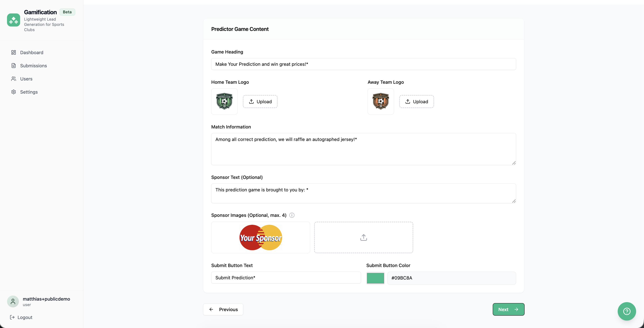This screenshot has height=328, width=644.
Task: Open Users via the people icon
Action: (x=14, y=79)
